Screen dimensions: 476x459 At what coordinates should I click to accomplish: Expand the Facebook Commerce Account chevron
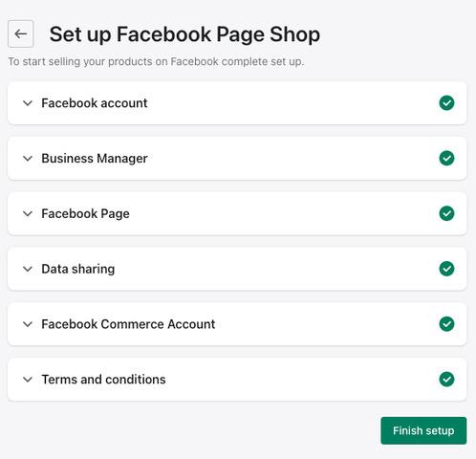pyautogui.click(x=28, y=324)
